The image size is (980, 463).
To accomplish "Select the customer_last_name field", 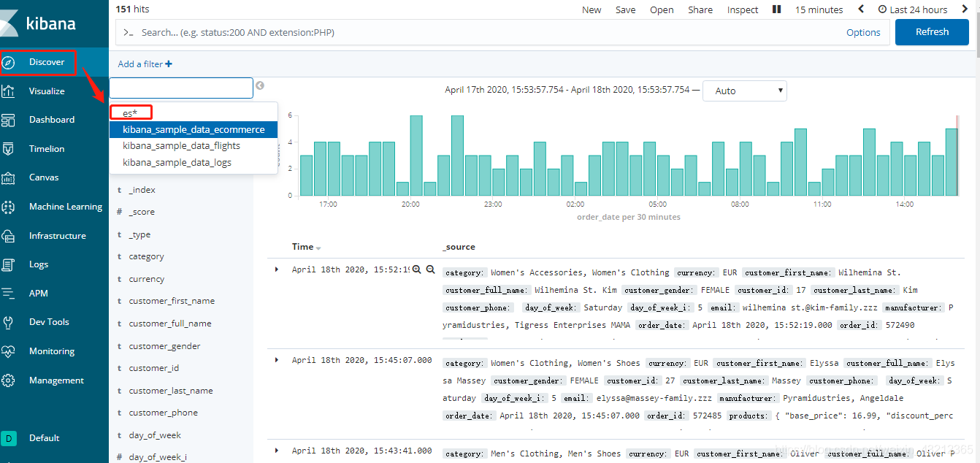I will [171, 391].
